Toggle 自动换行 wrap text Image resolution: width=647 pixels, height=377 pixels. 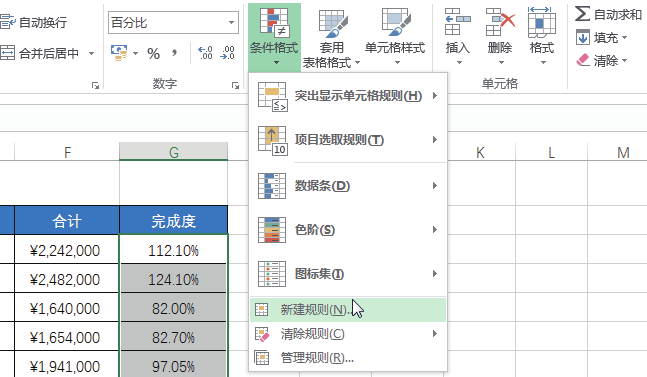point(34,22)
